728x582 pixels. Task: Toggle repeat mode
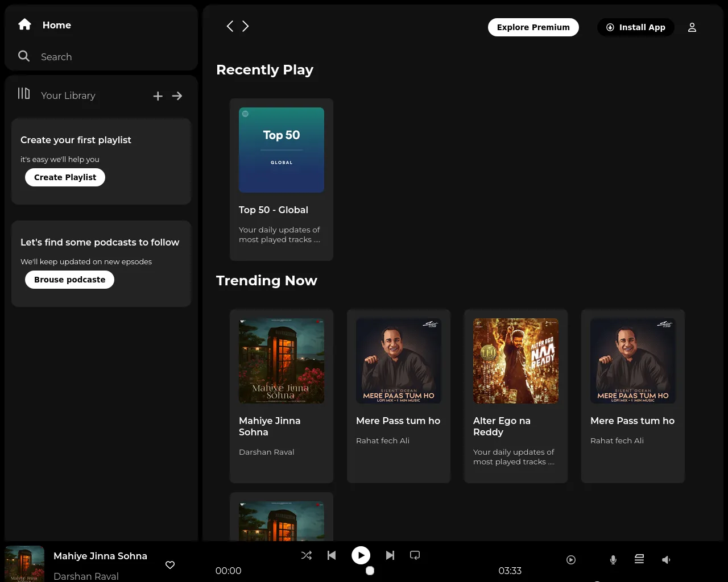pos(415,555)
